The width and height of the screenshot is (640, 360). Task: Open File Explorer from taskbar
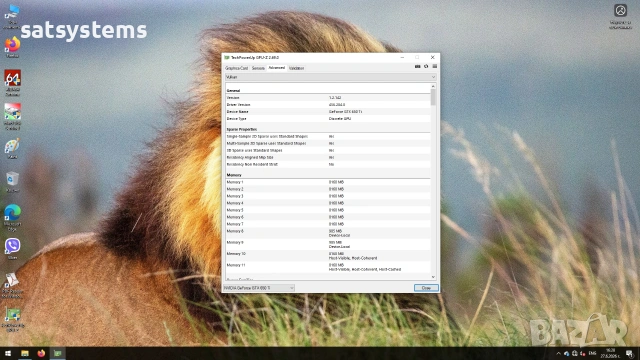(x=25, y=353)
